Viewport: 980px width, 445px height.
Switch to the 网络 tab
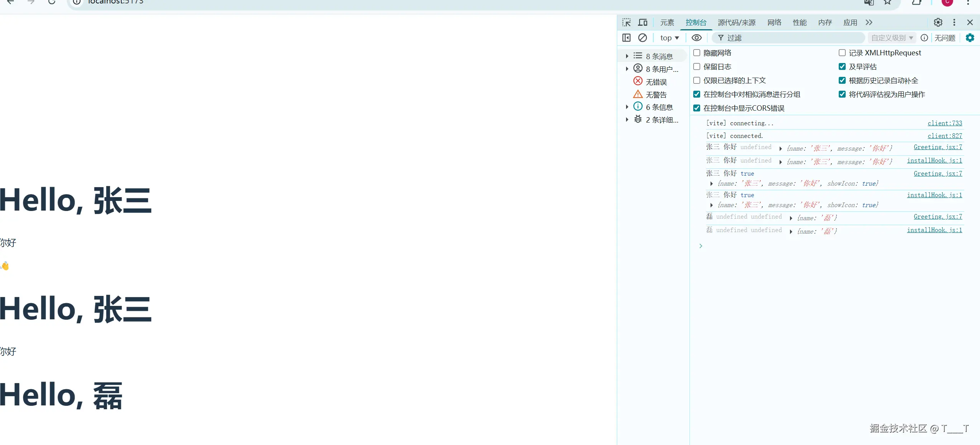click(774, 23)
